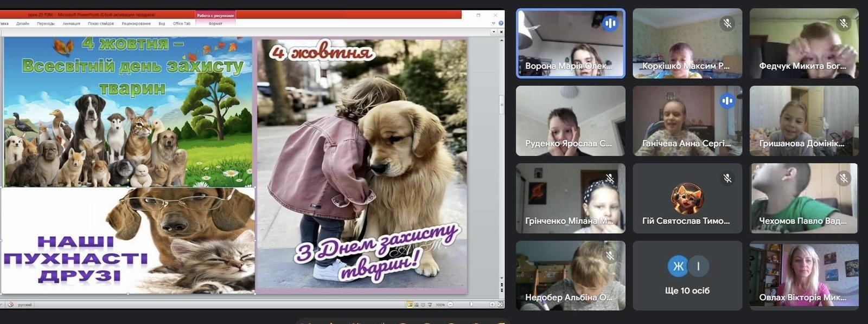The image size is (868, 324).
Task: Select Чехомов Павло's video tile
Action: coord(804,198)
